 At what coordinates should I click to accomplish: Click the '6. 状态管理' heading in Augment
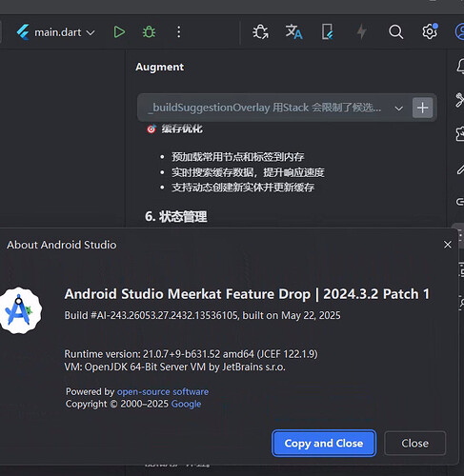coord(176,217)
